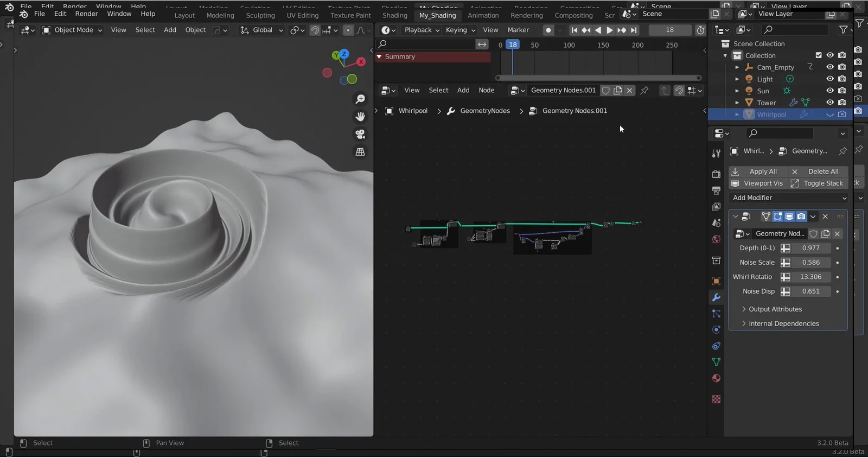This screenshot has height=458, width=868.
Task: Switch to Animation workspace tab
Action: (x=483, y=16)
